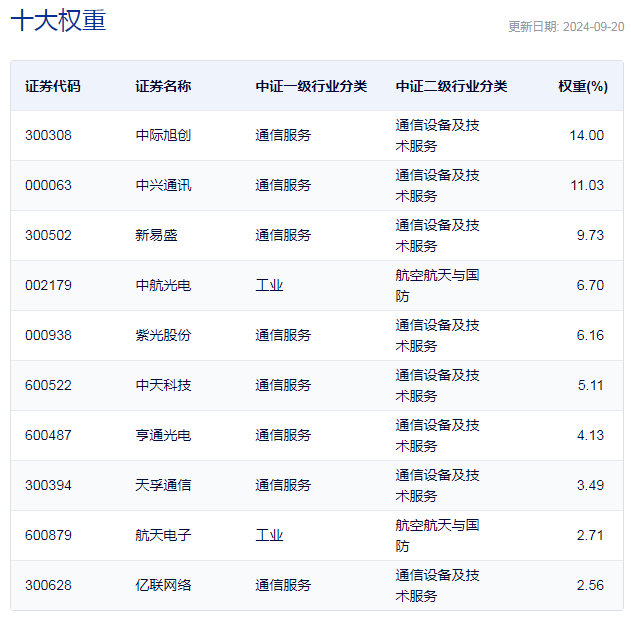The width and height of the screenshot is (631, 620).
Task: Click security code 000938
Action: pos(48,335)
